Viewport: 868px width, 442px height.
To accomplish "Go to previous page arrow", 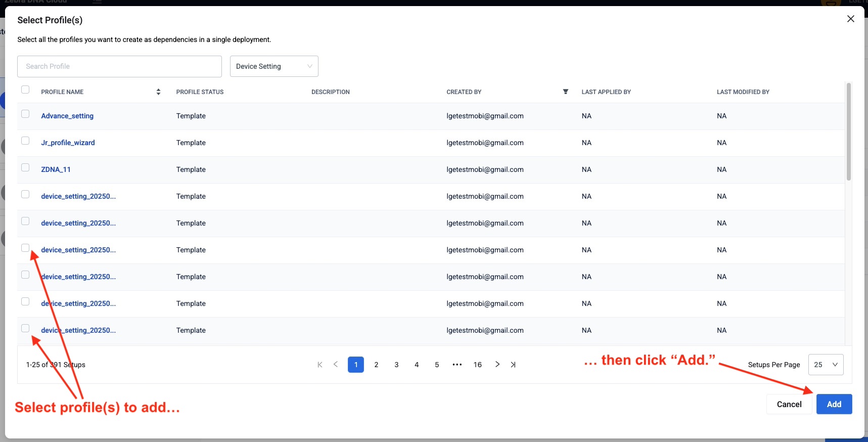I will click(336, 365).
